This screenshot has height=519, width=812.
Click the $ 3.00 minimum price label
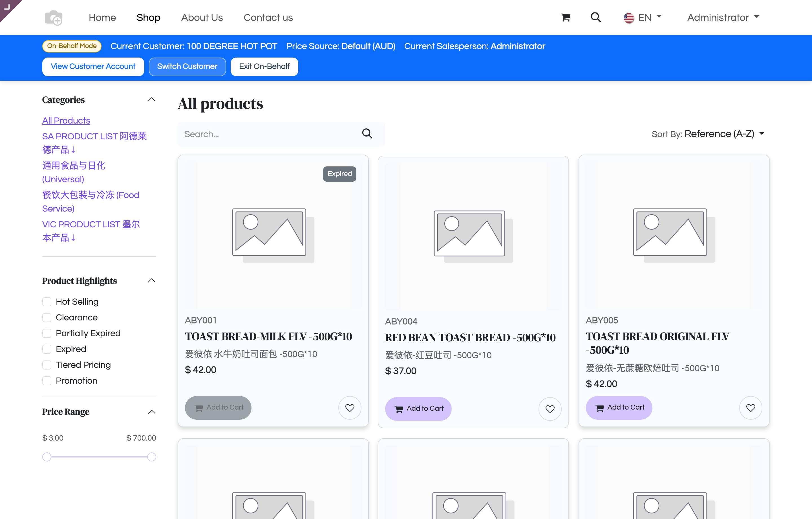click(53, 438)
